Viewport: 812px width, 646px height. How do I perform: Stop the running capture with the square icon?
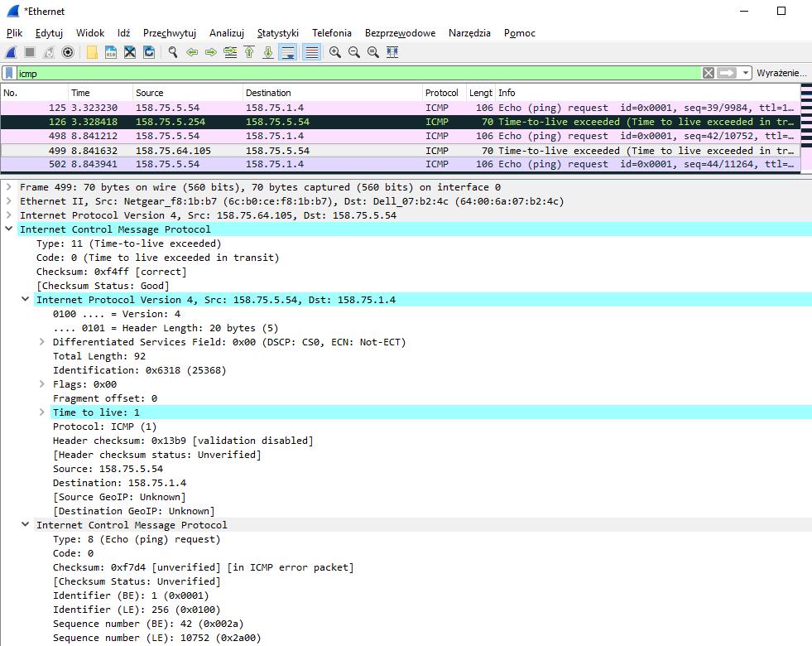[30, 52]
